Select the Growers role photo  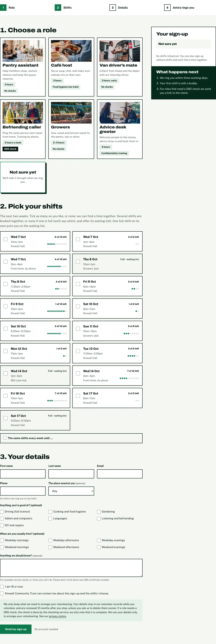pyautogui.click(x=71, y=113)
